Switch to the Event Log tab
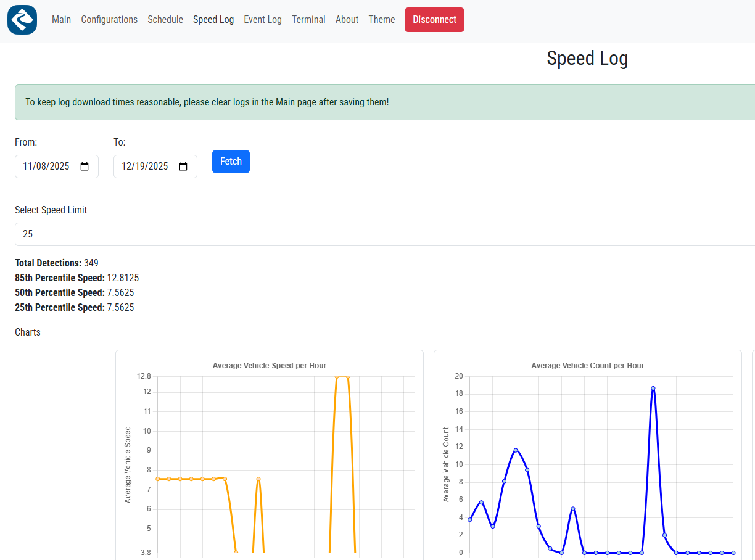The width and height of the screenshot is (755, 560). click(x=263, y=19)
